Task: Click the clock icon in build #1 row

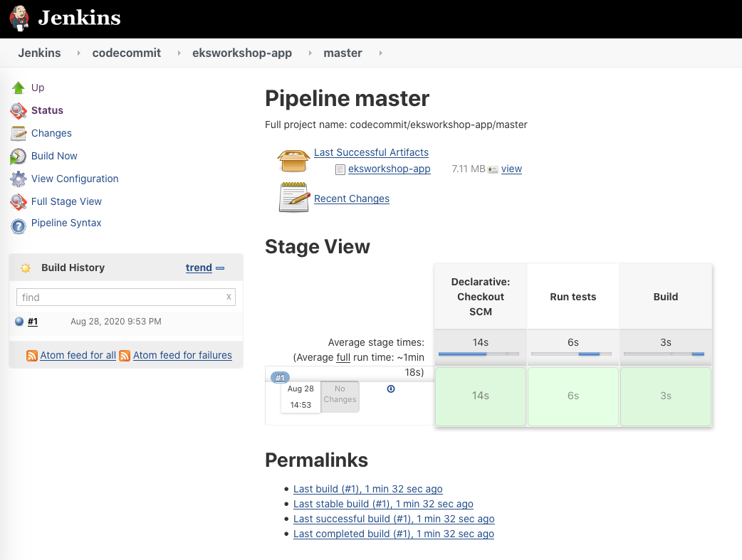Action: (x=390, y=389)
